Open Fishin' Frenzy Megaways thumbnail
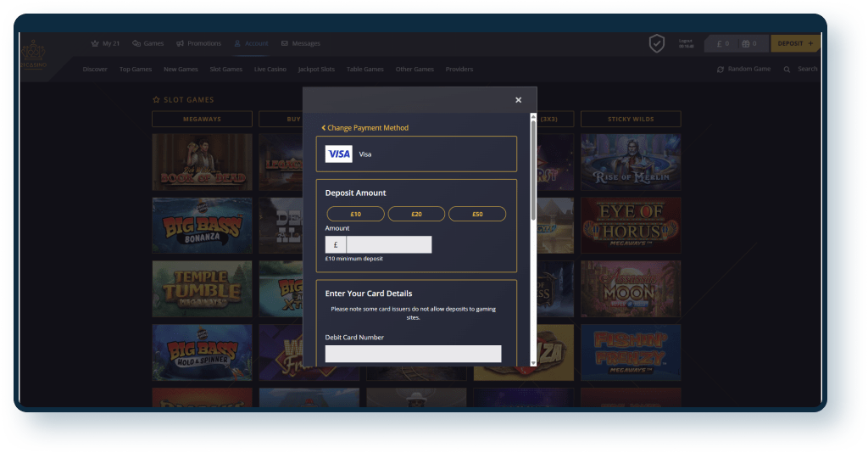Screen dimensions: 868x453 tap(631, 353)
